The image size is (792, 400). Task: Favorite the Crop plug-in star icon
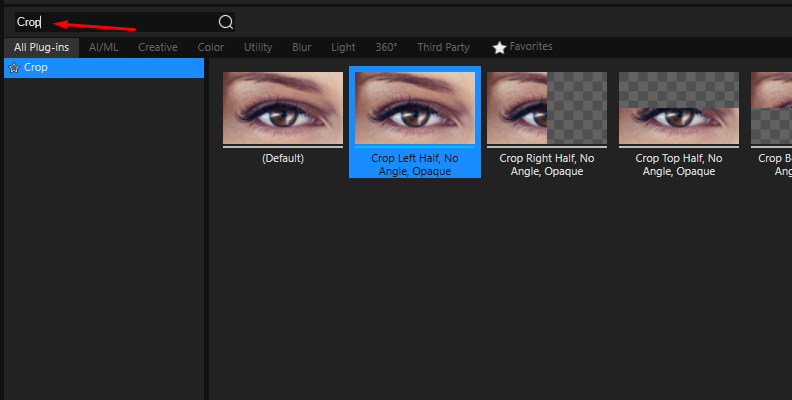coord(14,68)
